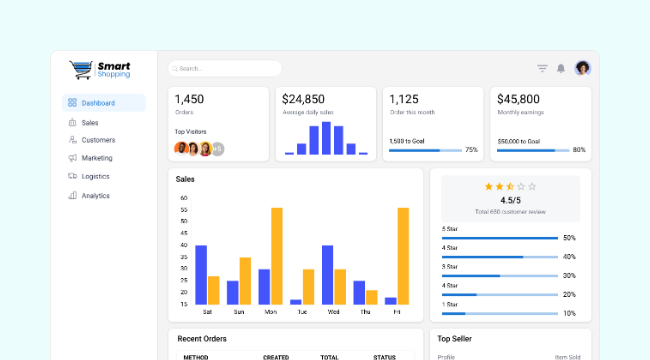Click the Sales bag icon
This screenshot has width=650, height=360.
(73, 122)
